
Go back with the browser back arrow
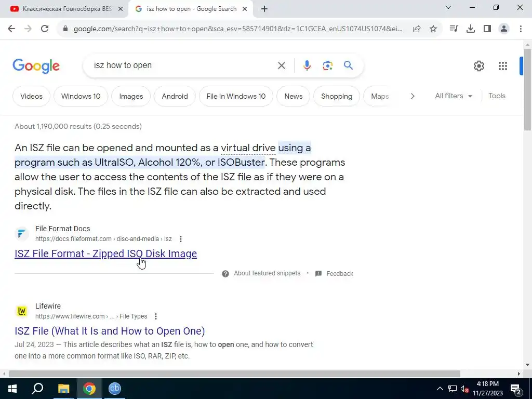tap(11, 29)
